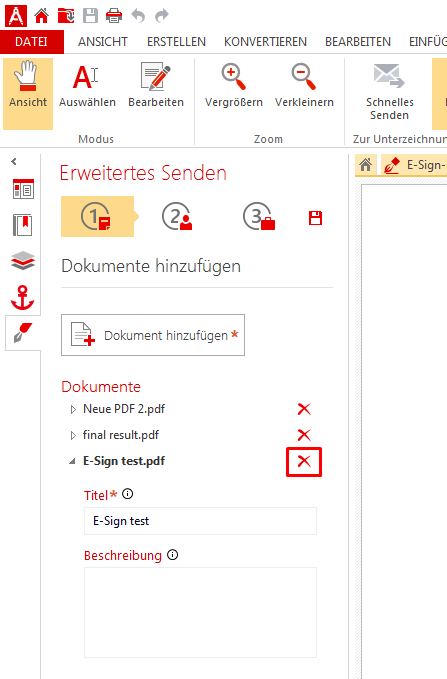447x679 pixels.
Task: Open the bookmarks panel in the sidebar
Action: (23, 225)
